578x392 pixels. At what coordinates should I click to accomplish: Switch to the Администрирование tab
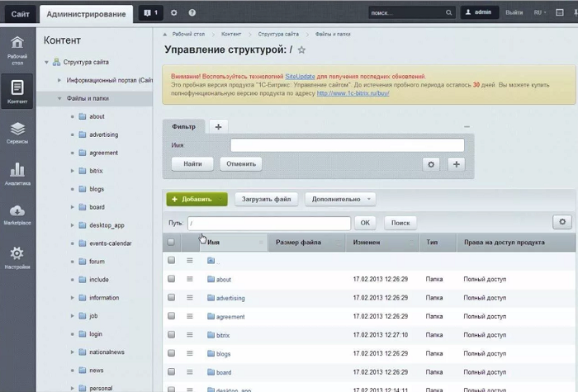86,14
